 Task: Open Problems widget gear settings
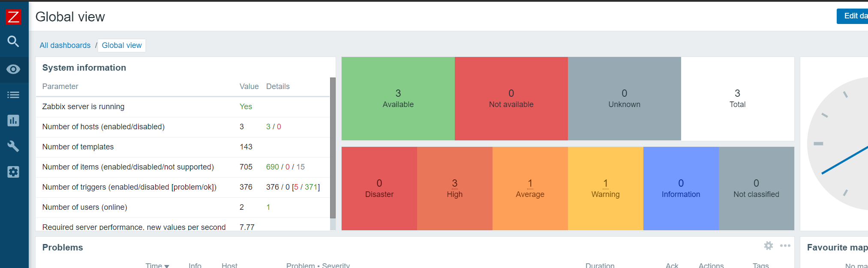(769, 246)
